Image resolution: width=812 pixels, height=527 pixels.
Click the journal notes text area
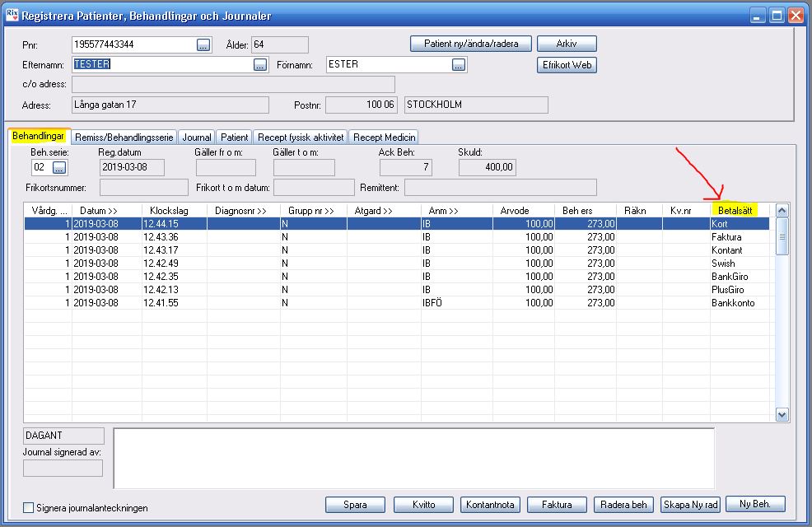tap(413, 458)
